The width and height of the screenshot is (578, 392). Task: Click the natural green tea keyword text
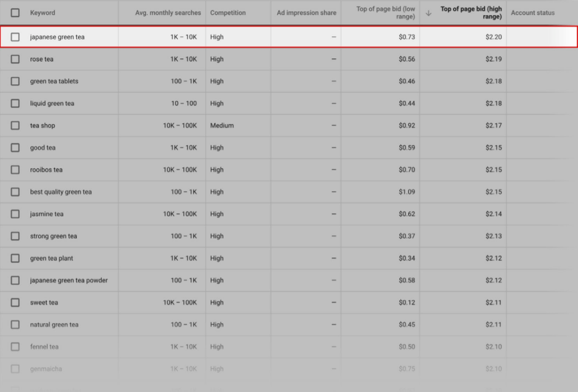click(x=54, y=325)
